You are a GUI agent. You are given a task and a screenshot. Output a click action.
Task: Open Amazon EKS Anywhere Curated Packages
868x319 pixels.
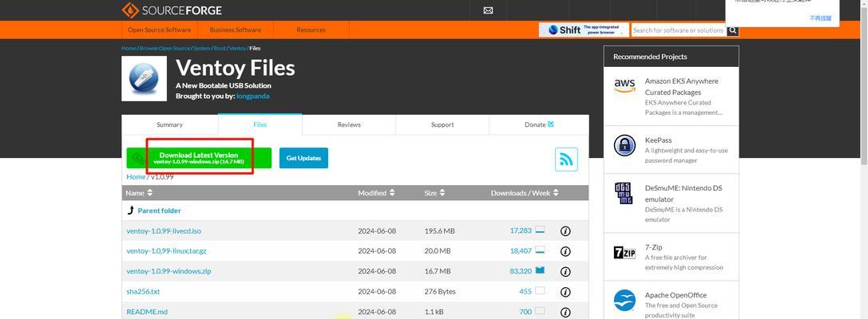pyautogui.click(x=681, y=86)
